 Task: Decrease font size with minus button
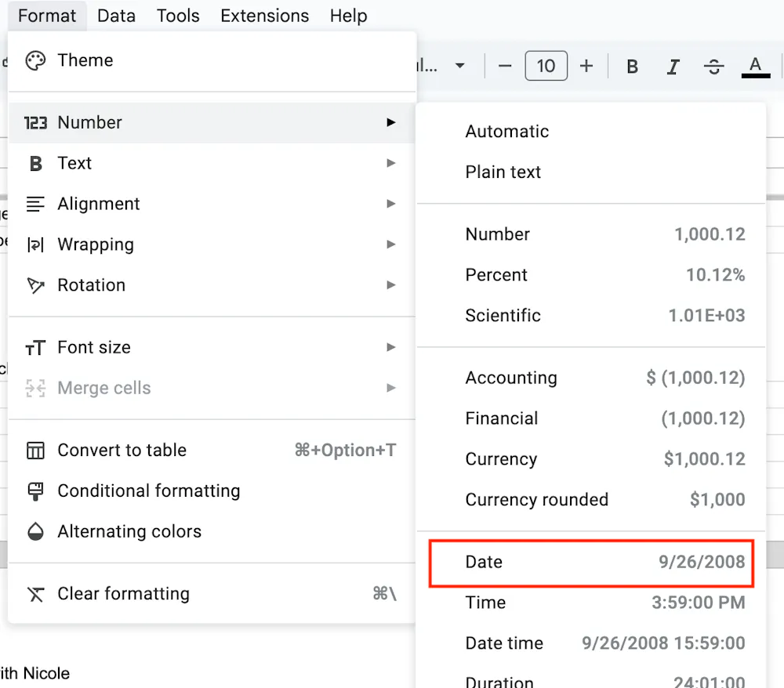click(x=505, y=67)
